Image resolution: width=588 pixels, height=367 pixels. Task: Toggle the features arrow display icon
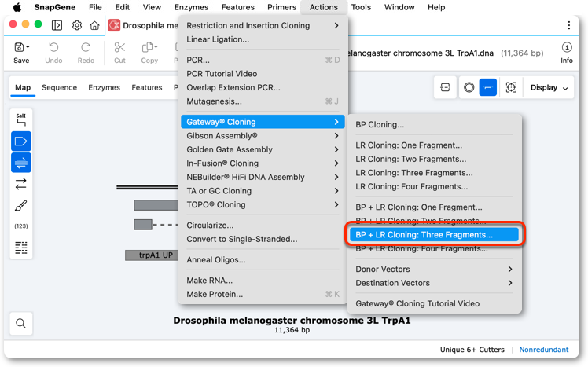click(x=21, y=141)
